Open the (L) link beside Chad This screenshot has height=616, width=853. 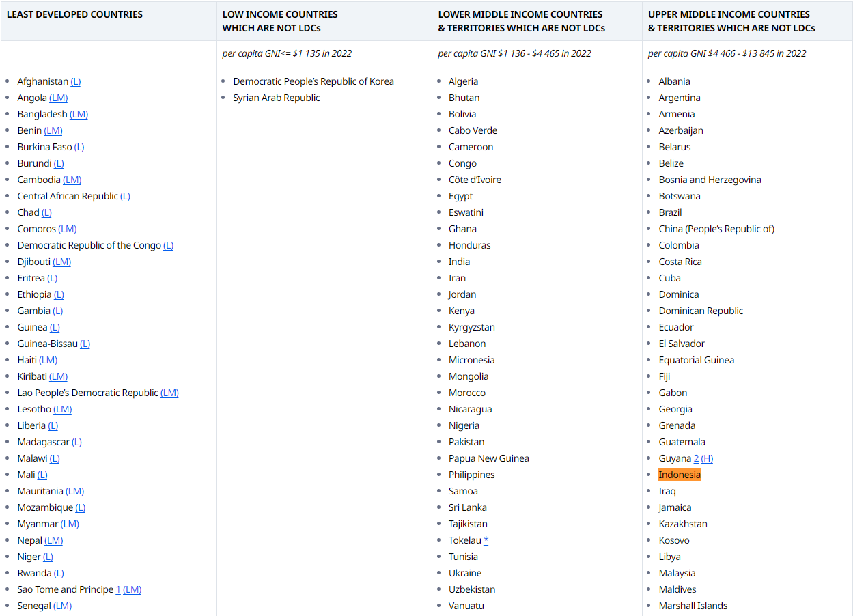[x=46, y=212]
